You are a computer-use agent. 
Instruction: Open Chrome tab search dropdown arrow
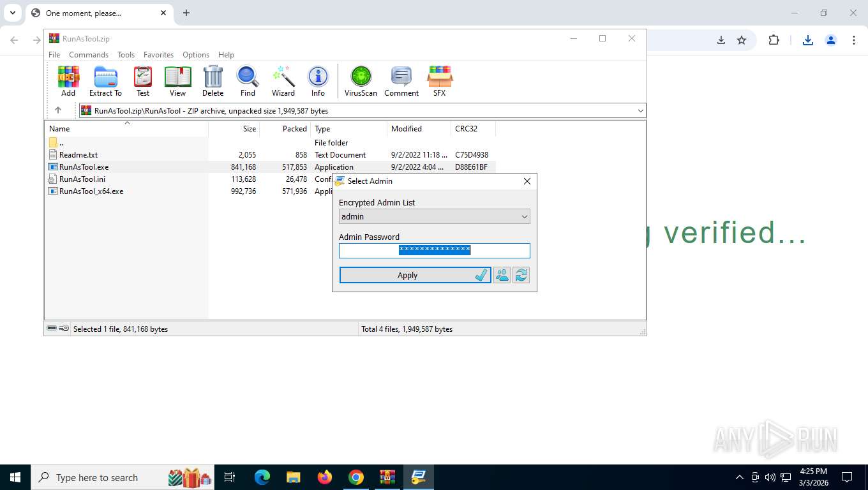[13, 13]
